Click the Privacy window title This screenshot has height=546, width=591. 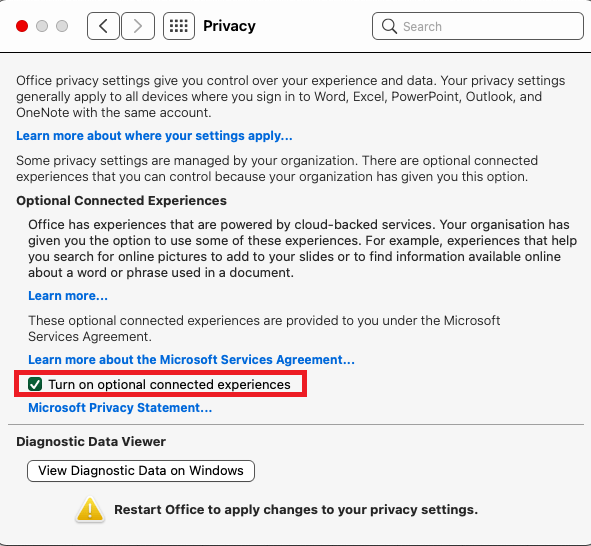[x=229, y=26]
